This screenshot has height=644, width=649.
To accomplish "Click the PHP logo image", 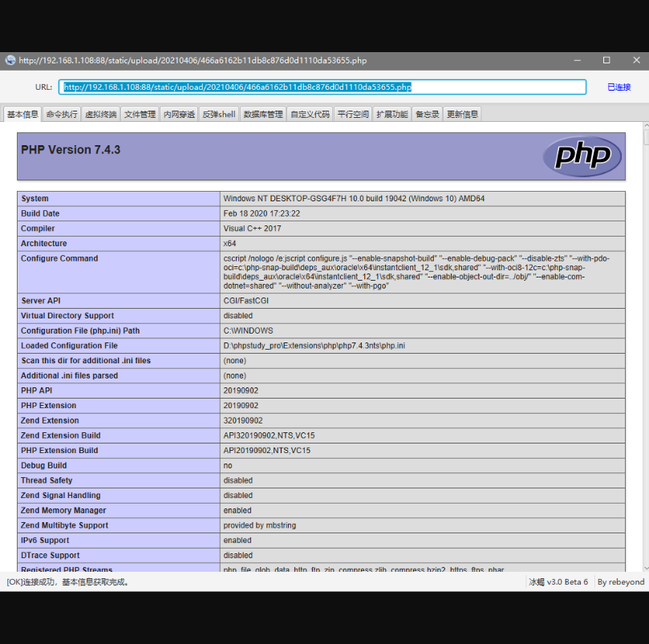I will 582,156.
